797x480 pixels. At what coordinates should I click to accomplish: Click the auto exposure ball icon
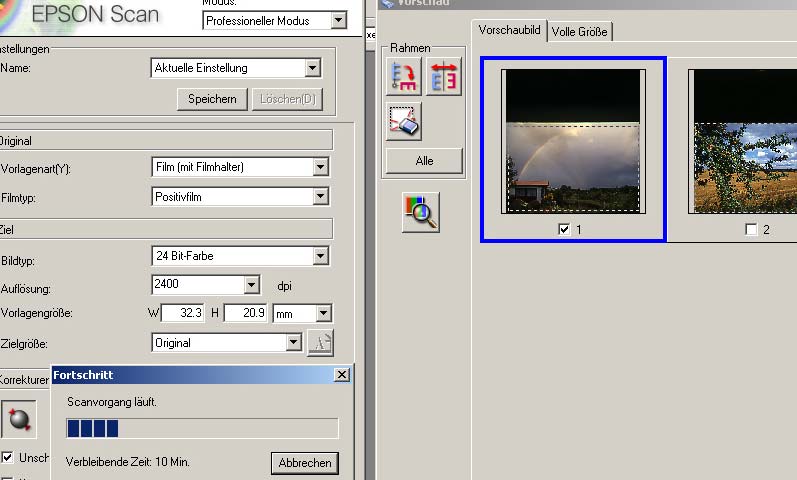click(18, 420)
